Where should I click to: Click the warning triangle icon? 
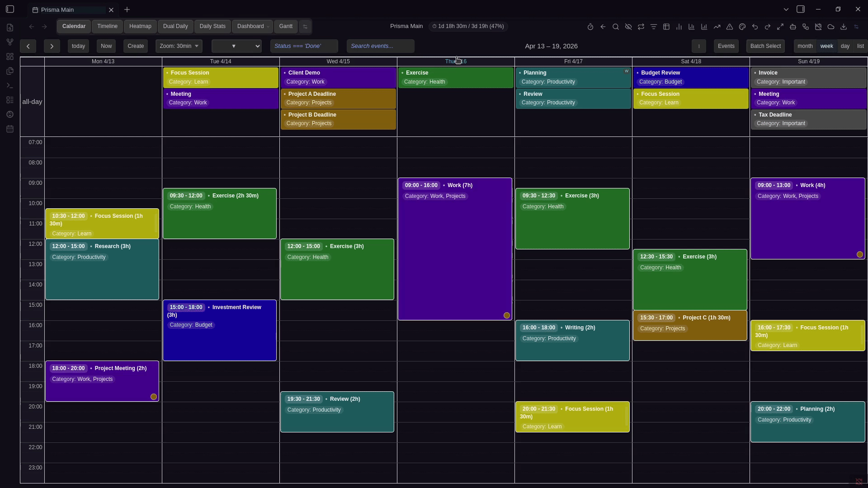(730, 27)
